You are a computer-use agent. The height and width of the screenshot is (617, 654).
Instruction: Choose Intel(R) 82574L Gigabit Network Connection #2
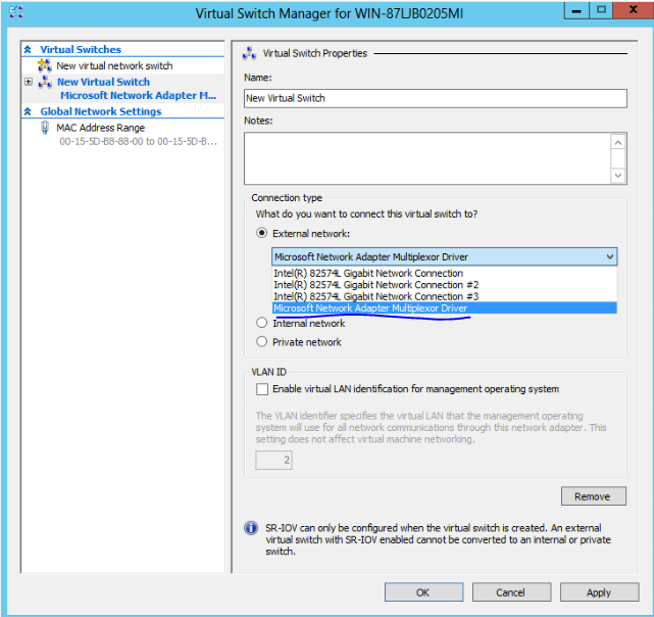pos(445,285)
